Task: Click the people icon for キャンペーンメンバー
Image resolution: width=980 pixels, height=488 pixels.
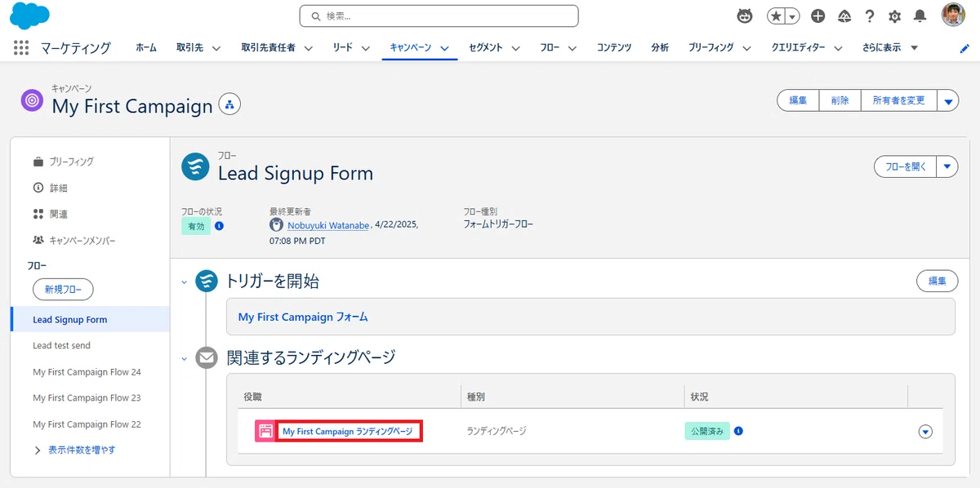Action: point(38,240)
